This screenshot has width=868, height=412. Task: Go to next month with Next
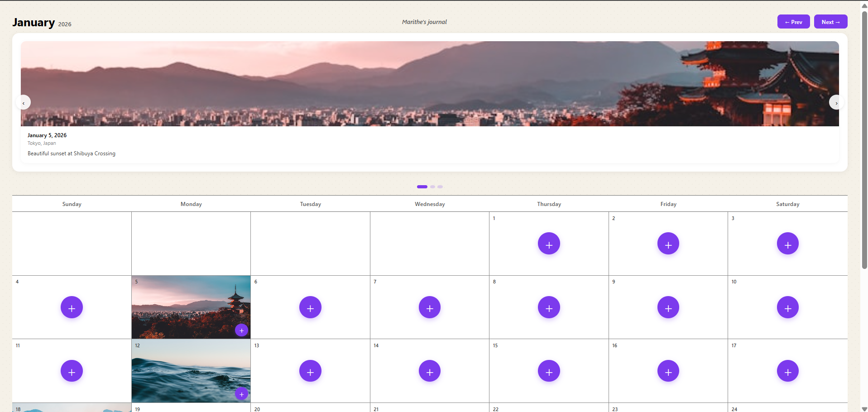click(830, 22)
